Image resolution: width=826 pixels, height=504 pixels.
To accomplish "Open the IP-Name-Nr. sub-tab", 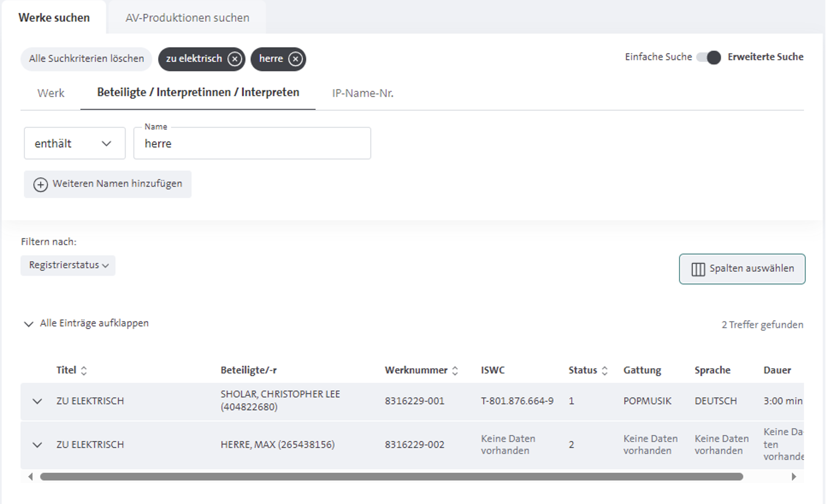I will pyautogui.click(x=363, y=93).
